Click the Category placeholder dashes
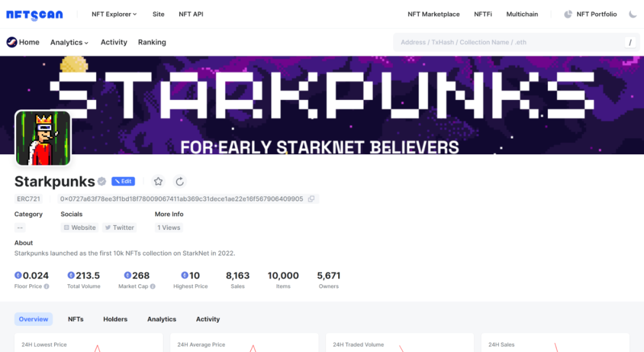Screen dimensions: 644x352 [x=20, y=228]
